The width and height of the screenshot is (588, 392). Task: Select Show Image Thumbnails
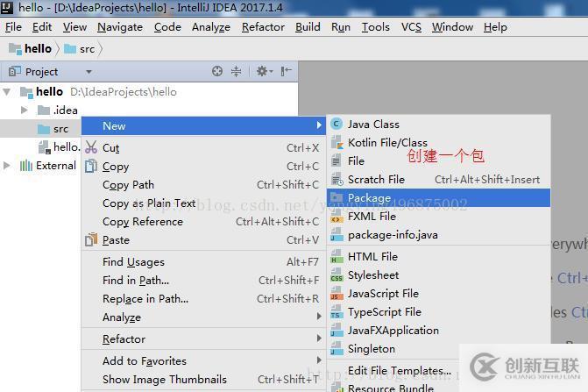click(203, 379)
